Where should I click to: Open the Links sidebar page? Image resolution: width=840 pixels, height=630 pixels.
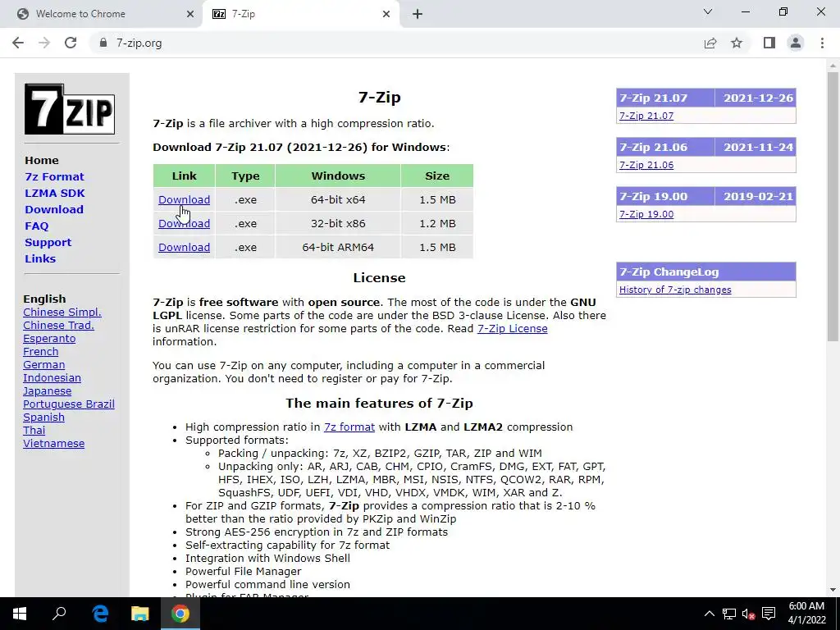[40, 258]
